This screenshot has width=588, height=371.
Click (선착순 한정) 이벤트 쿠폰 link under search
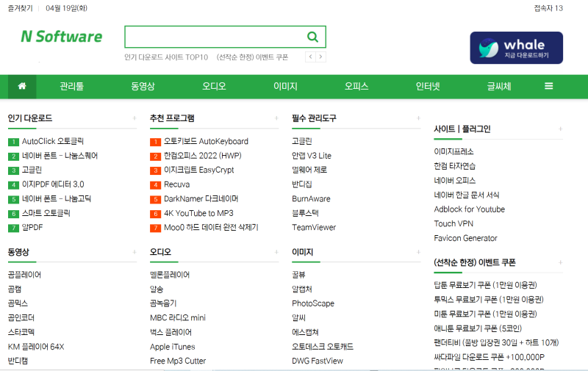tap(252, 57)
